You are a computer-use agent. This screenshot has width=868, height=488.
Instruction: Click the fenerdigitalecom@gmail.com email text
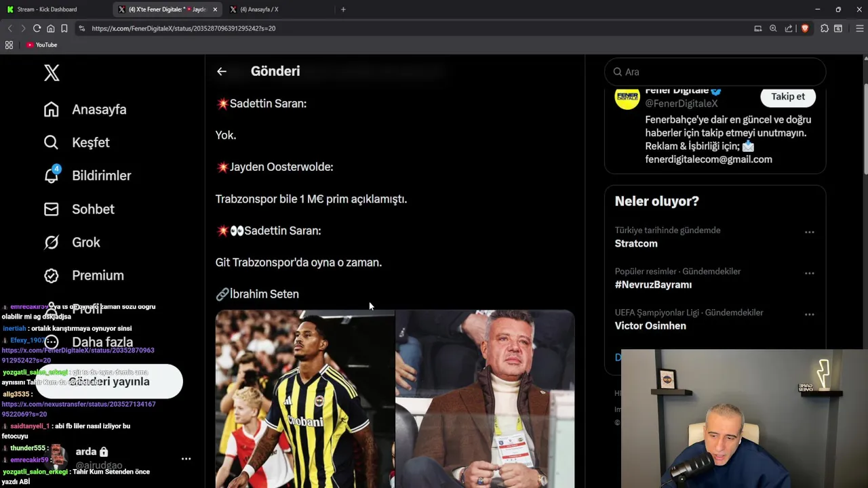click(x=709, y=159)
